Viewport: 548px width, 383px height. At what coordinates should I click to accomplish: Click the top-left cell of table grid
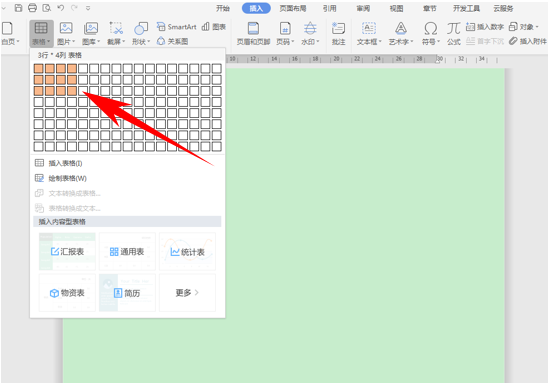38,68
